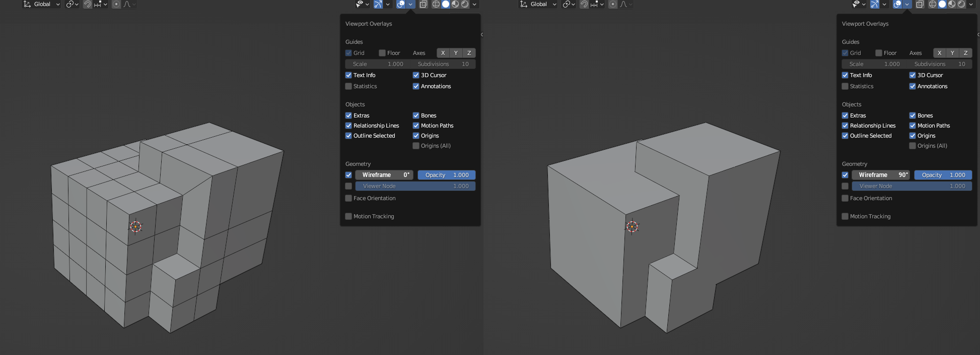Screen dimensions: 980x355
Task: Collapse the overlays dropdown arrow in right viewport
Action: [x=907, y=4]
